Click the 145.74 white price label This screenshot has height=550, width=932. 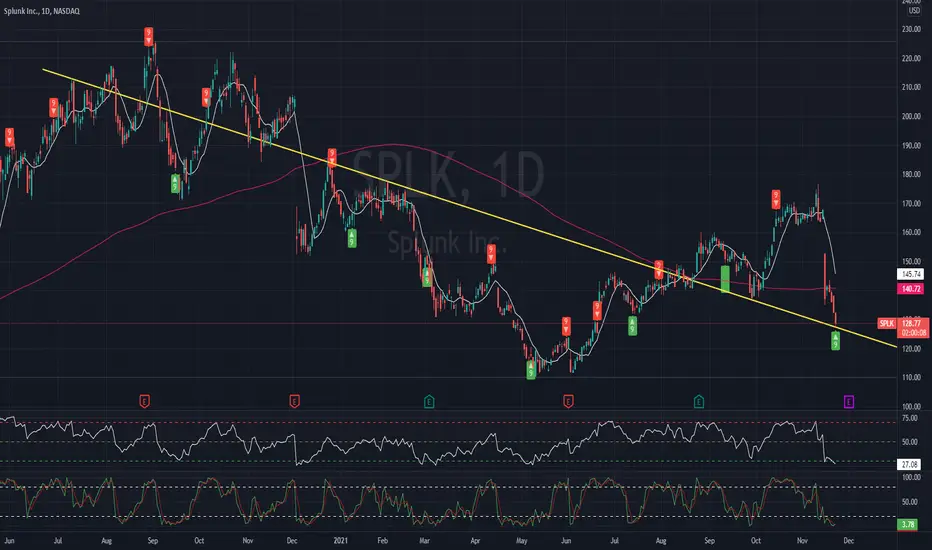click(x=911, y=274)
